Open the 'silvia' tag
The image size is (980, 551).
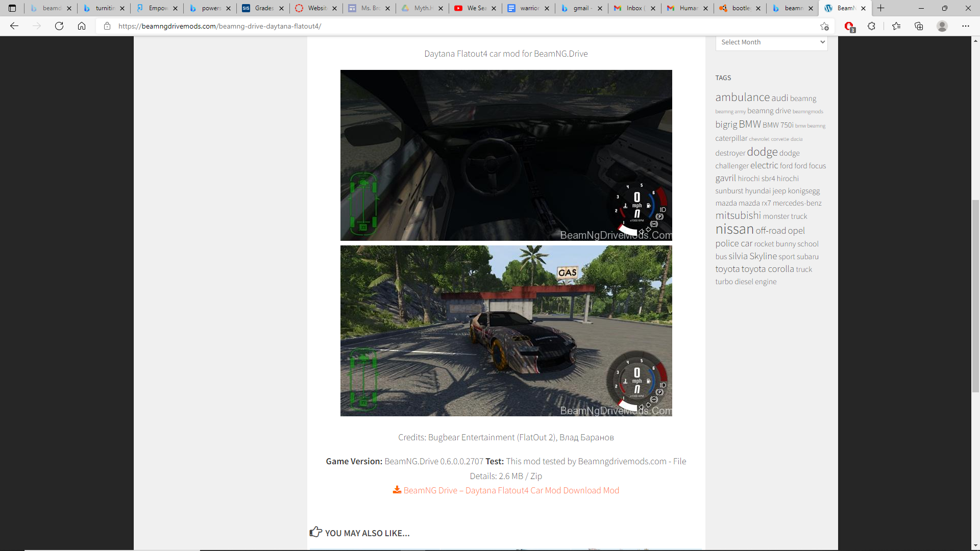[x=738, y=256]
